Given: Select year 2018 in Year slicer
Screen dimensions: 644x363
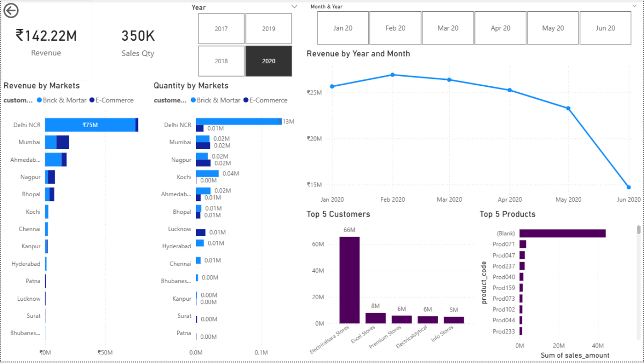Looking at the screenshot, I should coord(221,61).
